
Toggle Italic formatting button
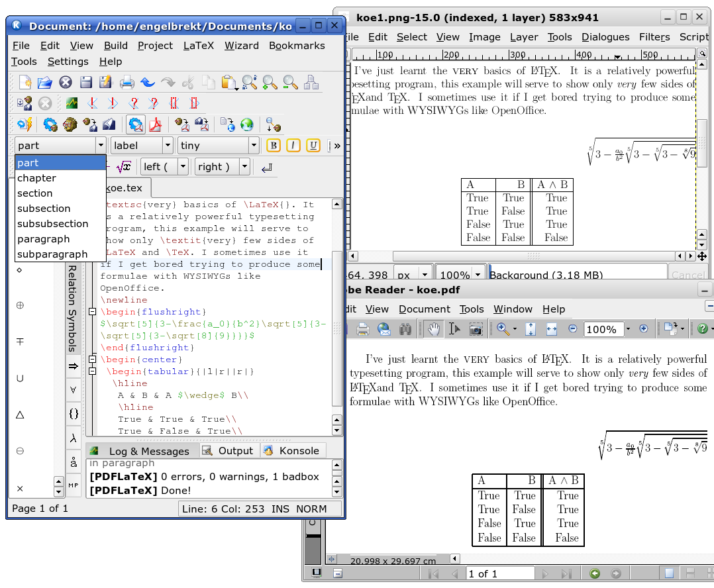tap(293, 145)
